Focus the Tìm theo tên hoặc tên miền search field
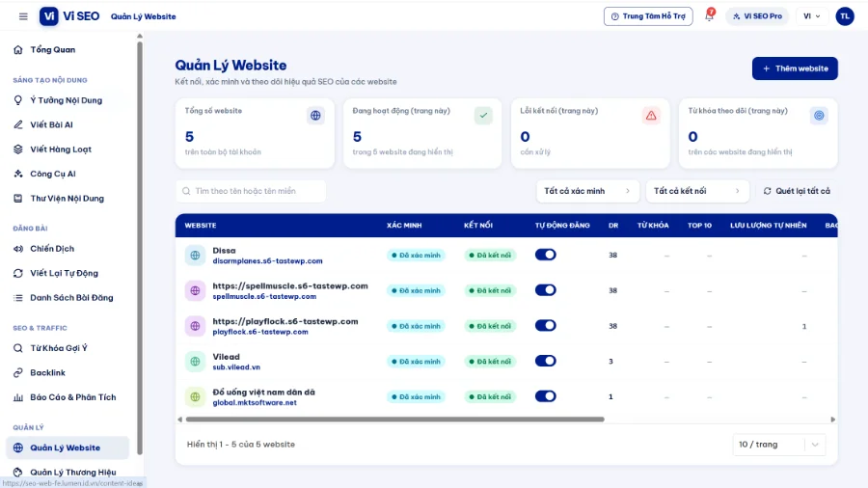This screenshot has width=868, height=488. click(251, 191)
